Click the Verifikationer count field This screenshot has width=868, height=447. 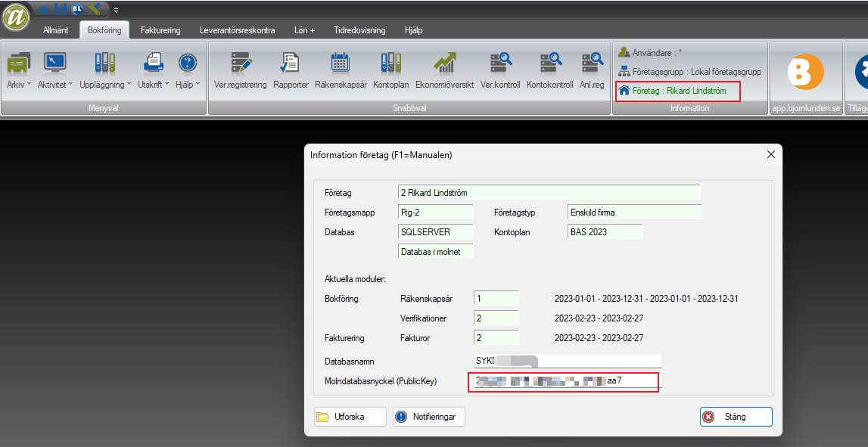[496, 318]
